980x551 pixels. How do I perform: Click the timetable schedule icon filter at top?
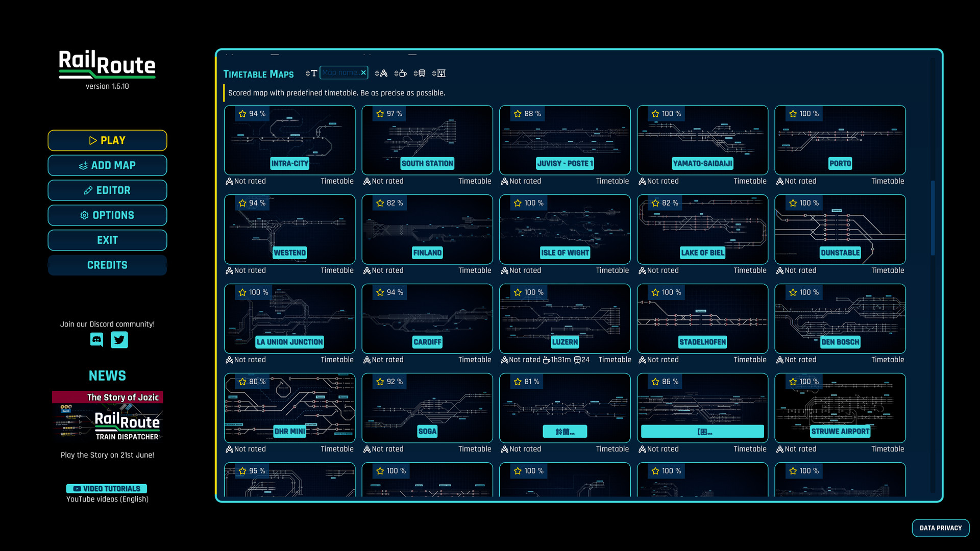click(x=442, y=73)
